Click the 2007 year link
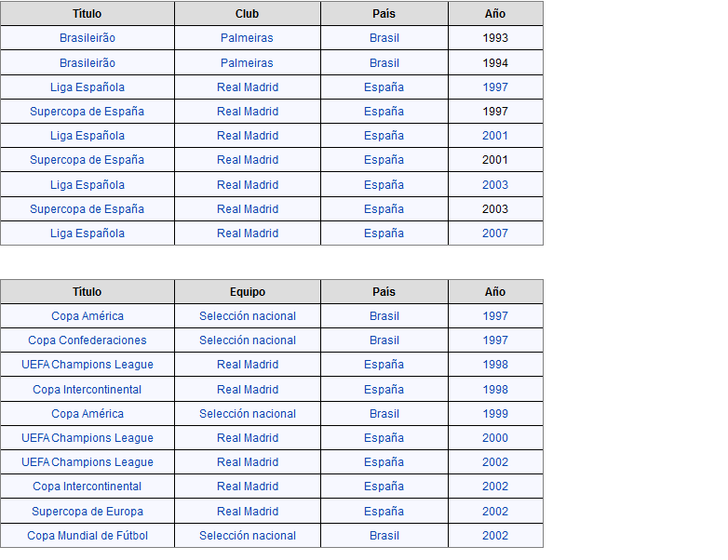The height and width of the screenshot is (560, 728). pos(495,233)
